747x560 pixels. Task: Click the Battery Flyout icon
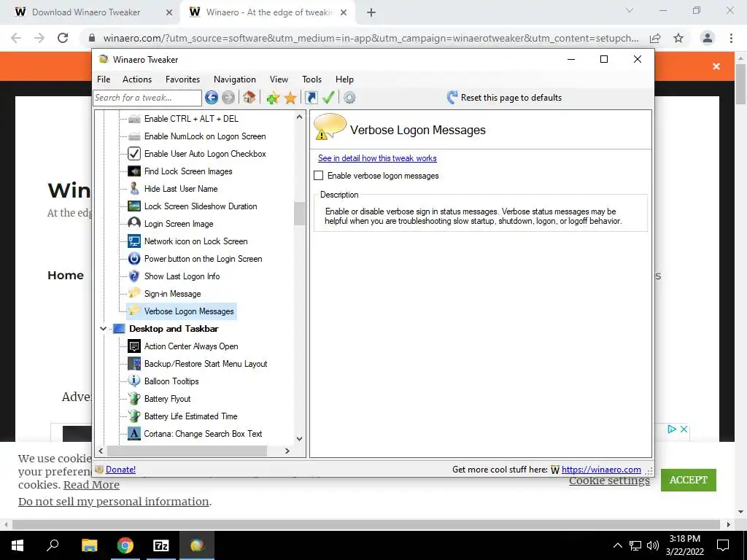click(134, 399)
